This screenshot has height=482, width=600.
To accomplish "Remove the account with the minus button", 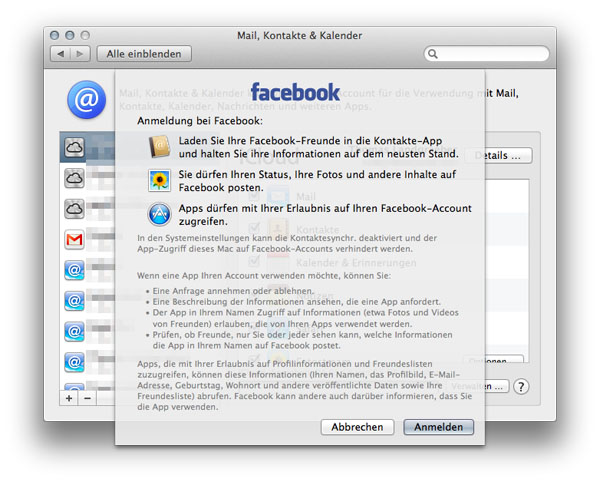I will click(x=87, y=398).
